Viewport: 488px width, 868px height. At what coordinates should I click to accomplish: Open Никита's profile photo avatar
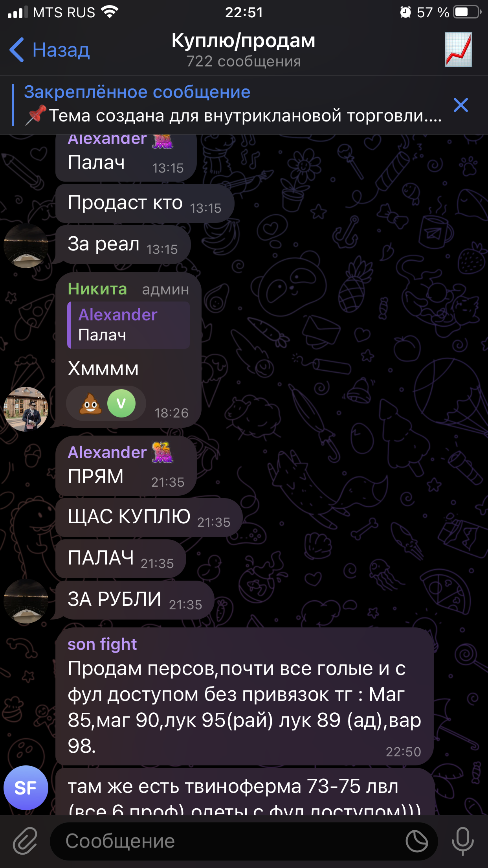[26, 409]
